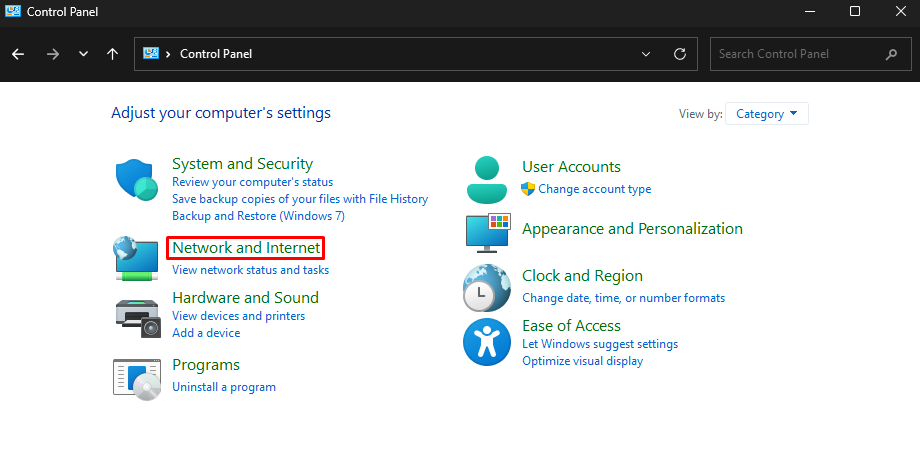Viewport: 920px width, 457px height.
Task: Open Network and Internet category
Action: point(246,248)
